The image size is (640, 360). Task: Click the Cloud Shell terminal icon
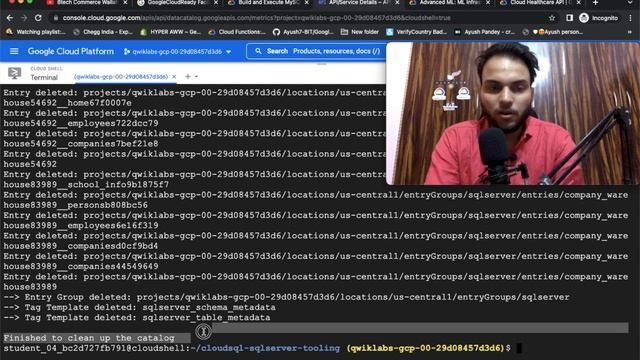click(x=15, y=73)
